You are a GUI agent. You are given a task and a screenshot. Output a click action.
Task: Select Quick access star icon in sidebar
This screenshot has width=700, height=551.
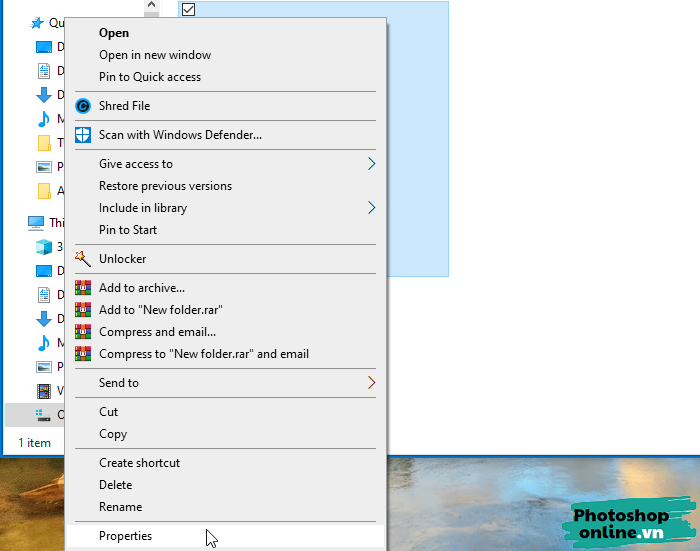click(x=37, y=22)
